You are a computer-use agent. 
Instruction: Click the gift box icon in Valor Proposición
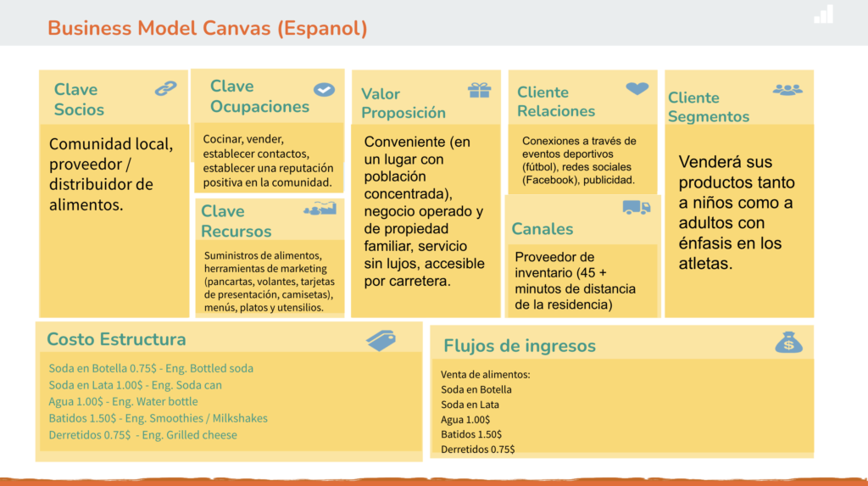tap(479, 90)
